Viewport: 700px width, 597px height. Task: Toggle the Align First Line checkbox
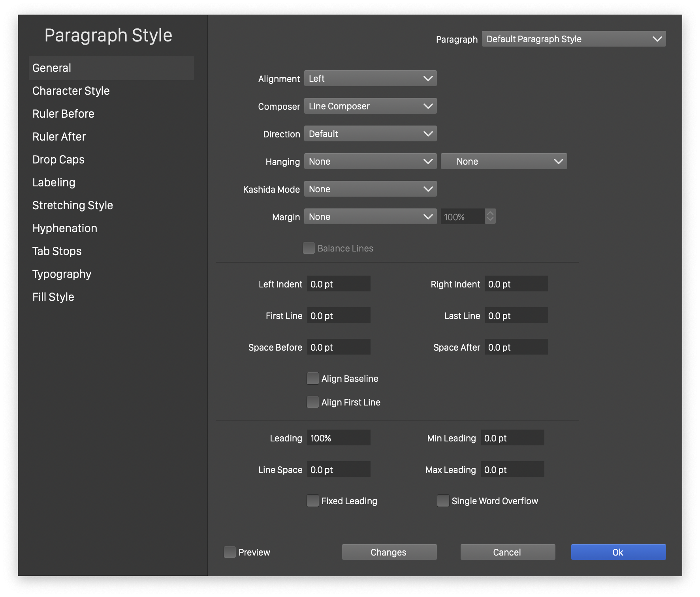coord(313,402)
